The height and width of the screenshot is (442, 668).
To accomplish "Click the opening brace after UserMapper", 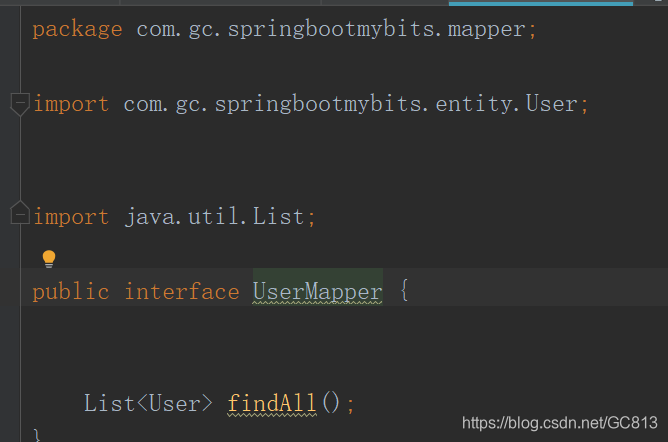I will [404, 290].
